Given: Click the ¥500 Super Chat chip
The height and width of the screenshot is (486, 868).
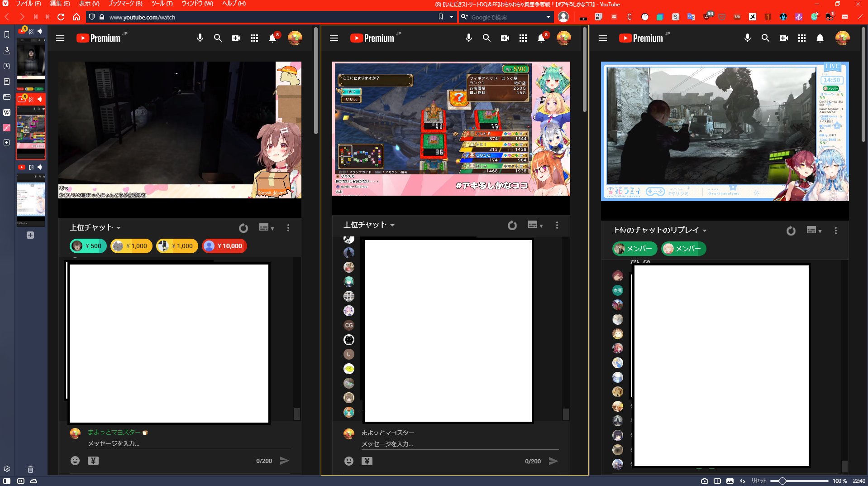Looking at the screenshot, I should pos(88,246).
